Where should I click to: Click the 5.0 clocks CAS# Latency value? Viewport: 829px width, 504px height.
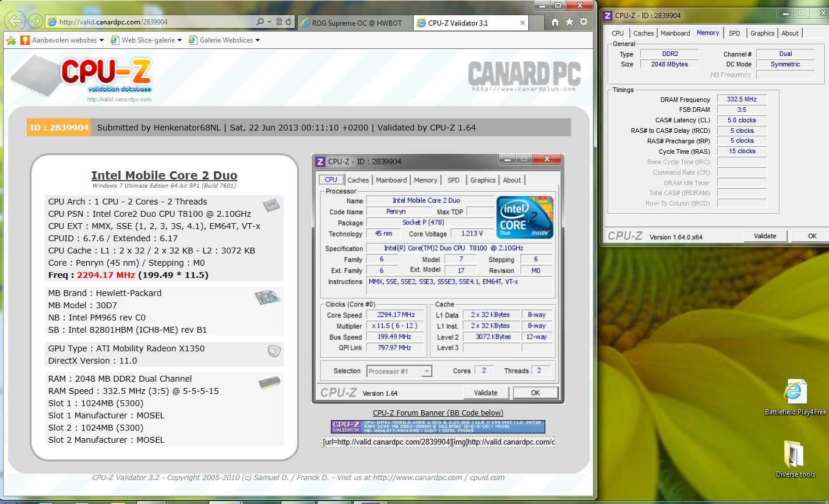coord(742,120)
